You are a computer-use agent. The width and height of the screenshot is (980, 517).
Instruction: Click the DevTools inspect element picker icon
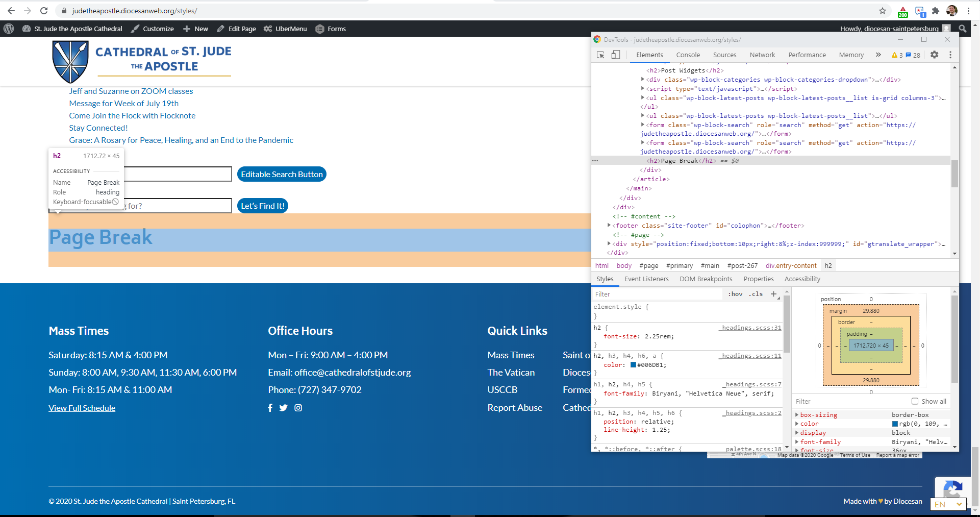(600, 55)
